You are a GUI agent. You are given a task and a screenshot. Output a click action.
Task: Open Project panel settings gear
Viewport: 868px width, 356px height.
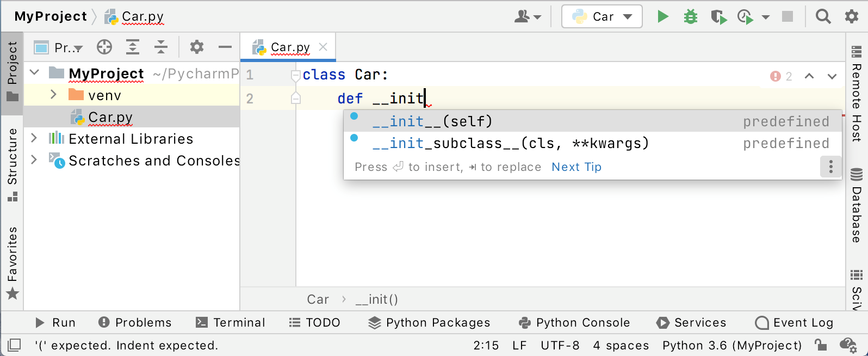[197, 47]
